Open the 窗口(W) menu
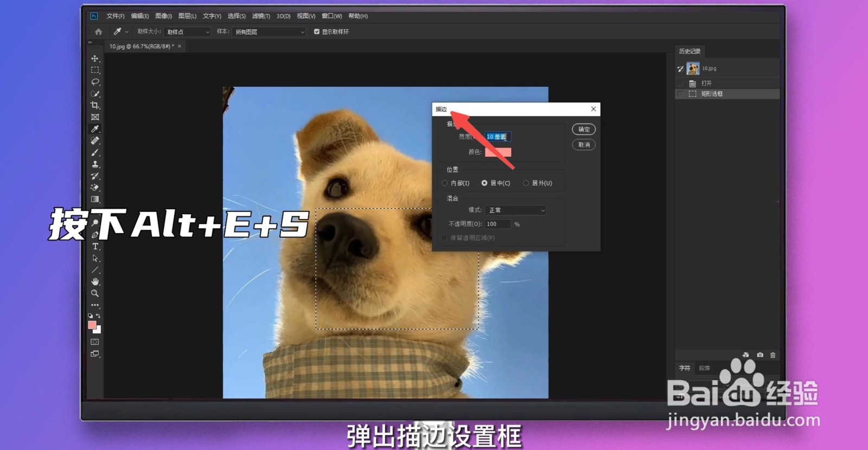The width and height of the screenshot is (868, 450). coord(331,16)
